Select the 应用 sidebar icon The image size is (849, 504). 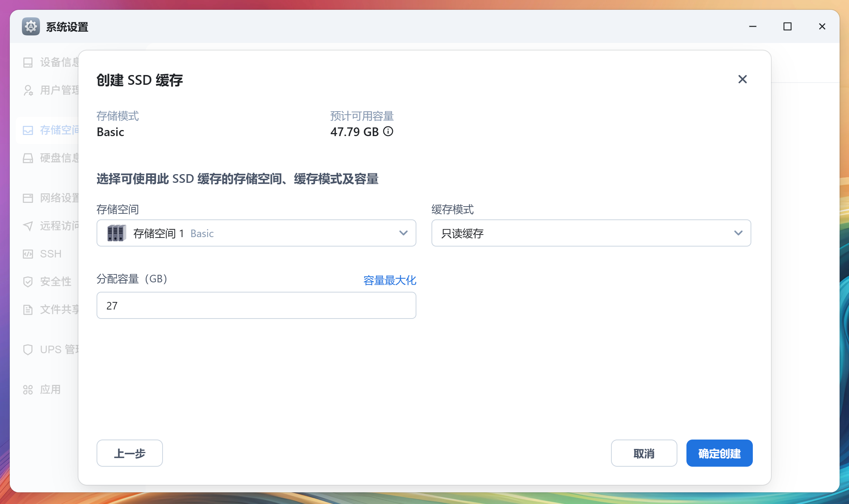click(x=28, y=390)
